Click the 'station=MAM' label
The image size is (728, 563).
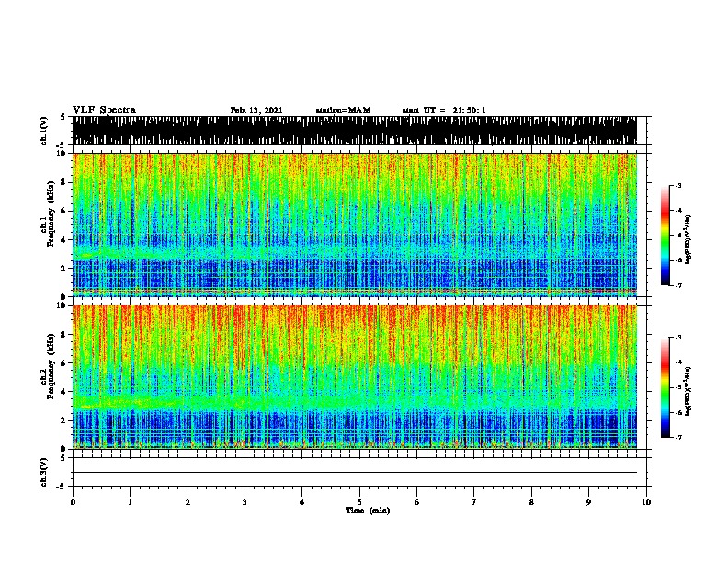point(343,110)
